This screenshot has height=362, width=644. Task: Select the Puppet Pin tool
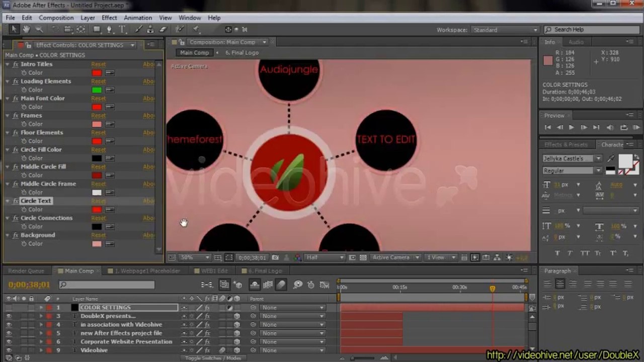click(x=196, y=29)
